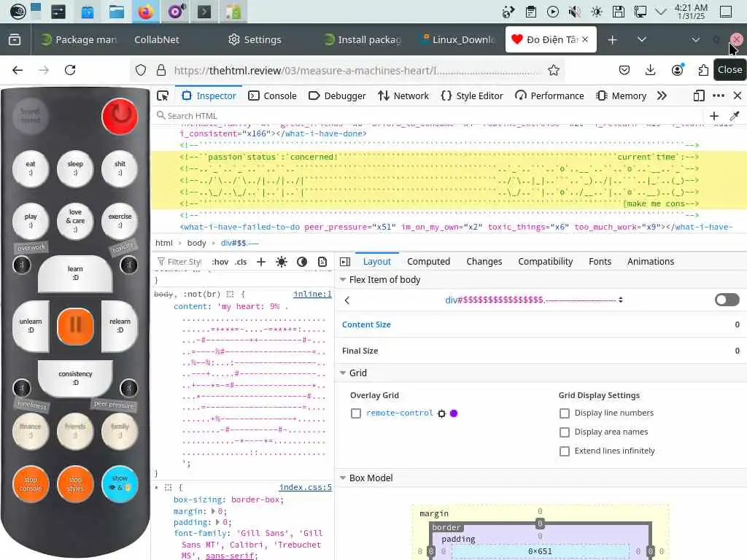Pick an element with the node picker icon
The width and height of the screenshot is (747, 560).
click(163, 96)
